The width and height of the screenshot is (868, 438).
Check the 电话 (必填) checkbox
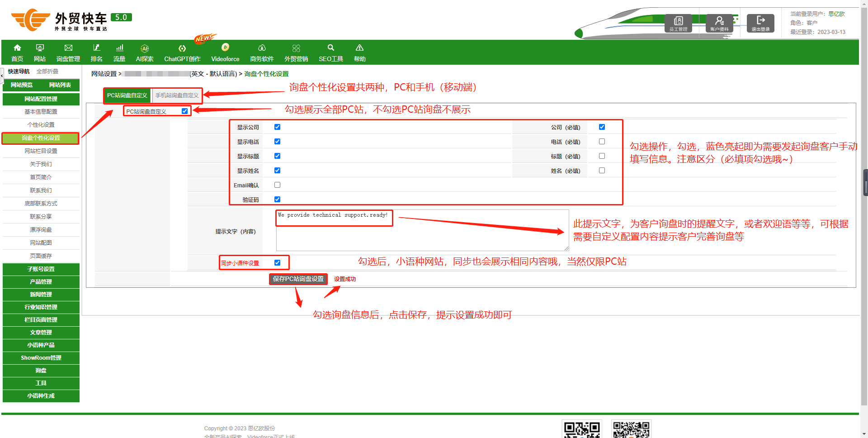pyautogui.click(x=602, y=142)
